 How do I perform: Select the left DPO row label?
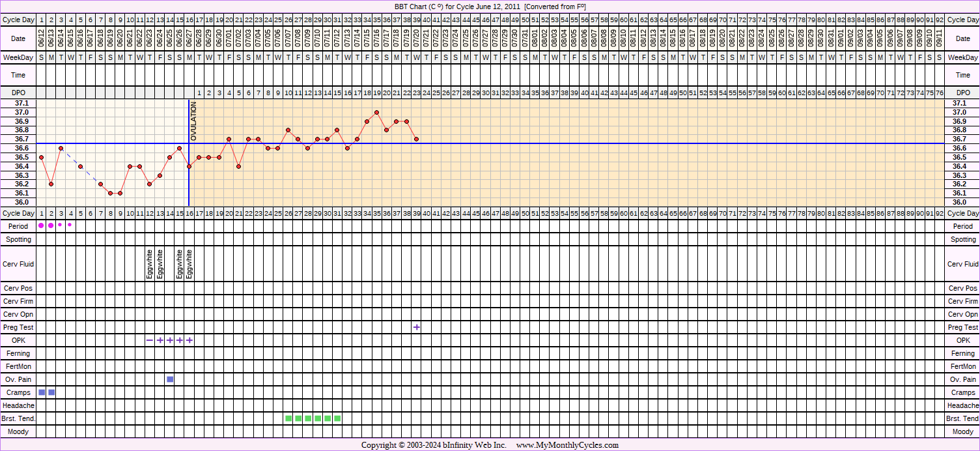pos(18,93)
